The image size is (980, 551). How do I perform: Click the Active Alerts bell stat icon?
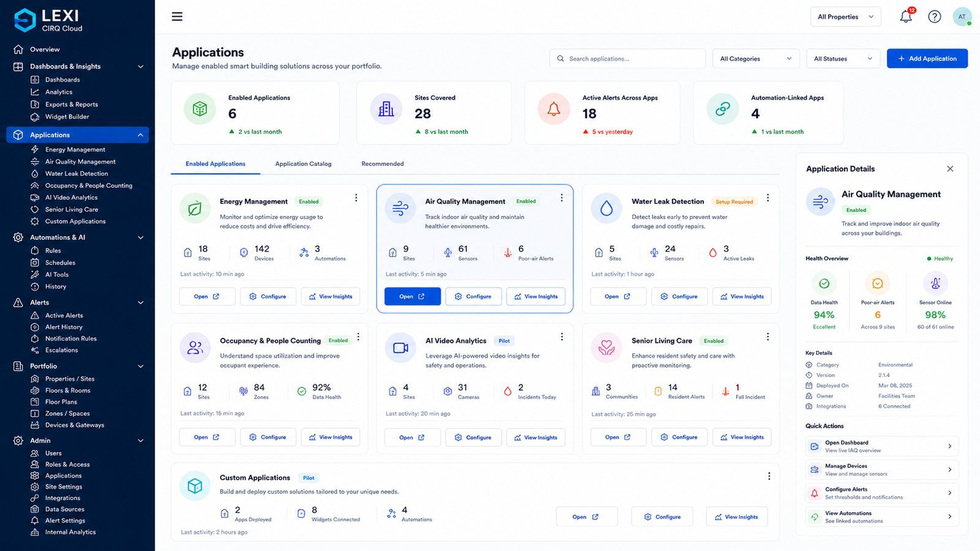(554, 109)
